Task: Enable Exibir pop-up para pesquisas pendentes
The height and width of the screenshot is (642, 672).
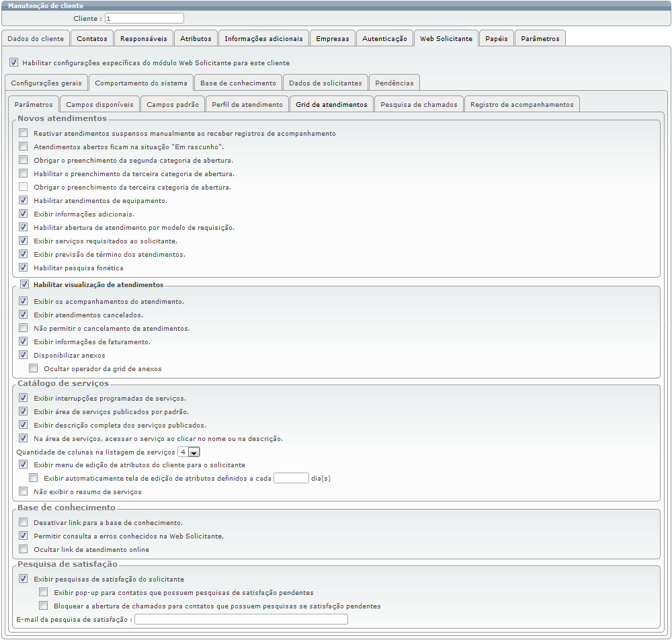Action: click(x=43, y=592)
